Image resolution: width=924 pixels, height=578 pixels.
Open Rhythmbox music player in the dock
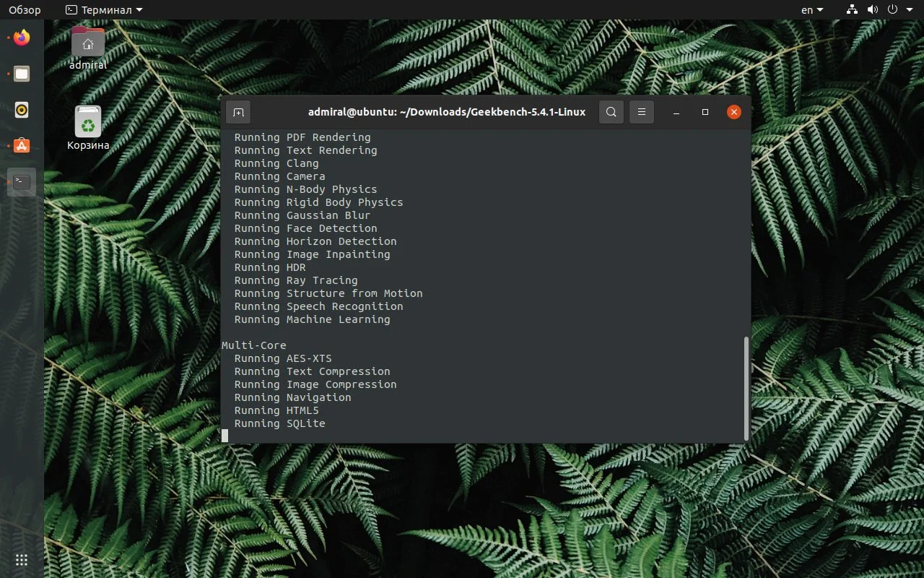(22, 110)
